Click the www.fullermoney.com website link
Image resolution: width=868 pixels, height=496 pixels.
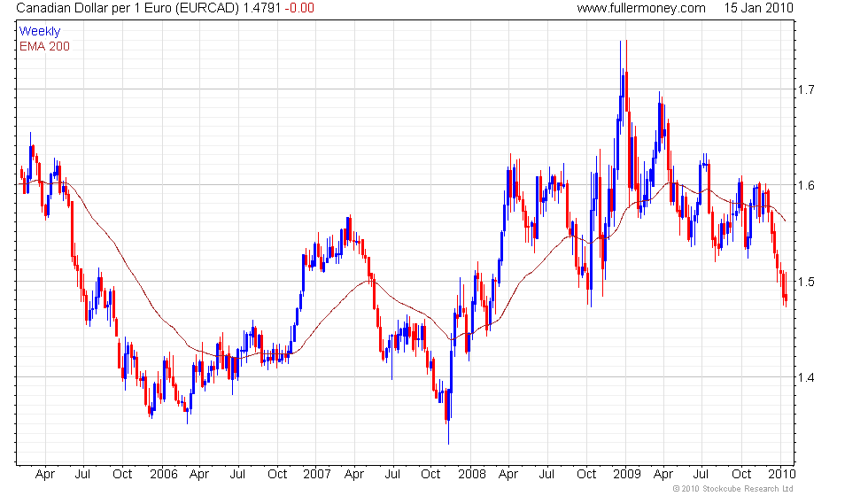[x=640, y=8]
